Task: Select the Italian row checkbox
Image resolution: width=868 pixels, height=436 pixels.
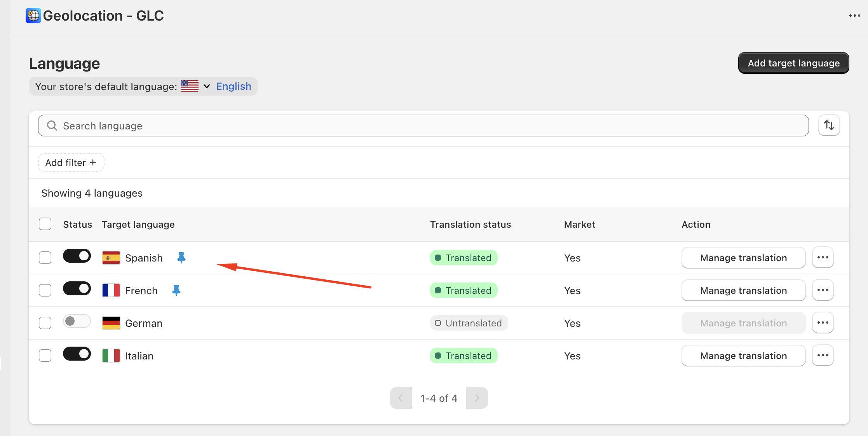Action: coord(45,356)
